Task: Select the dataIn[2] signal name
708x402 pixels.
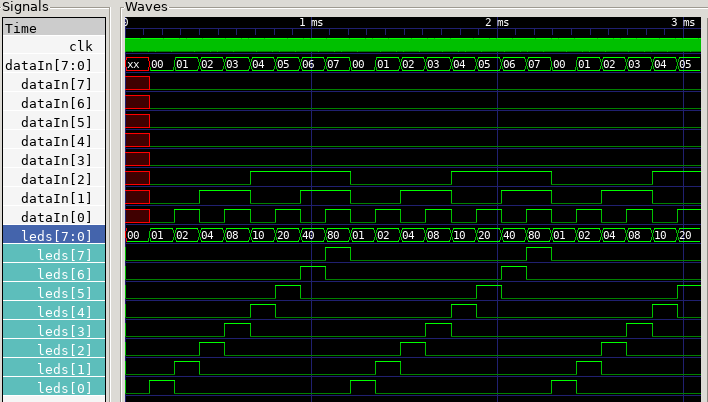Action: click(57, 179)
